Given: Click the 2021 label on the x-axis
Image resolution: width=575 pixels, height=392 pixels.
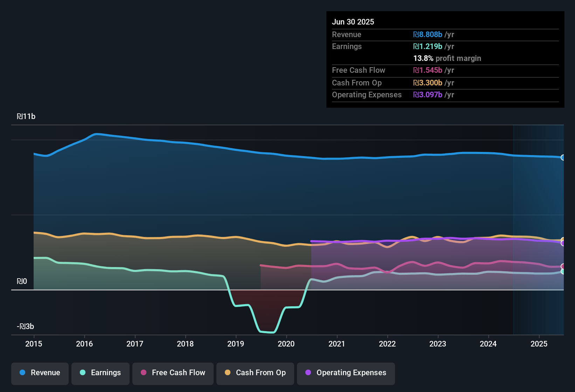Looking at the screenshot, I should point(337,344).
